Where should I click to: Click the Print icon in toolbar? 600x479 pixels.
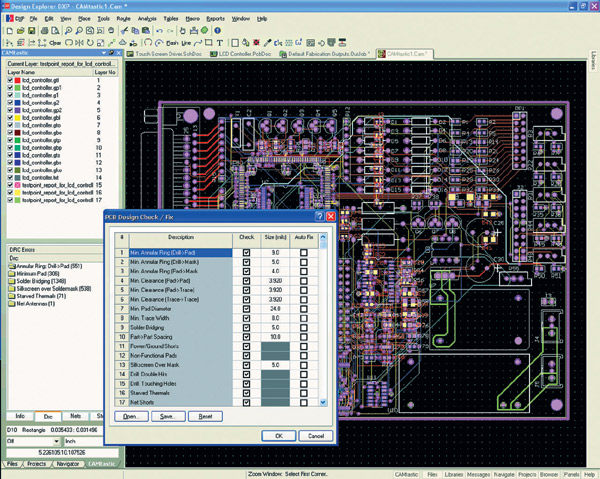pos(45,31)
